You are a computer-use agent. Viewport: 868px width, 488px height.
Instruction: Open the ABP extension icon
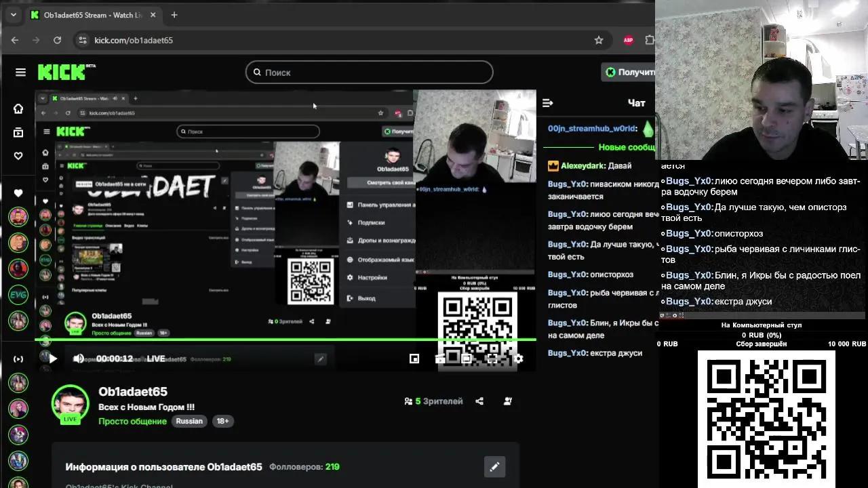[x=628, y=40]
